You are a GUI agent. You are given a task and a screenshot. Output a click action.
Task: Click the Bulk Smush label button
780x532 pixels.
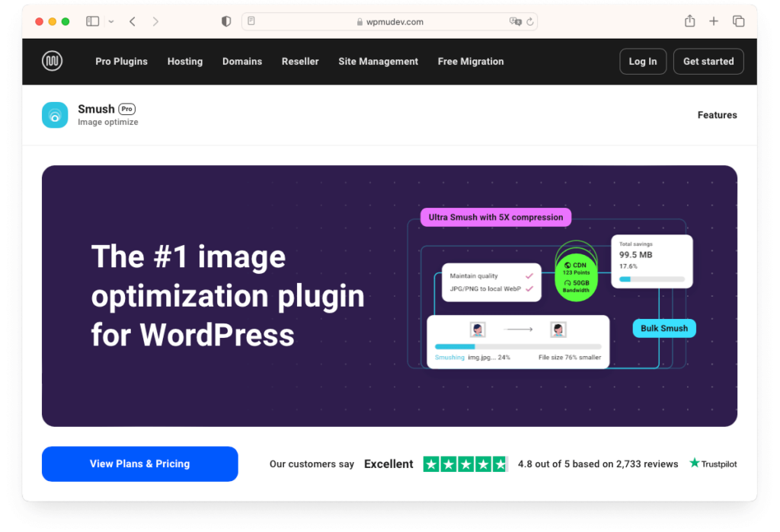(x=664, y=328)
